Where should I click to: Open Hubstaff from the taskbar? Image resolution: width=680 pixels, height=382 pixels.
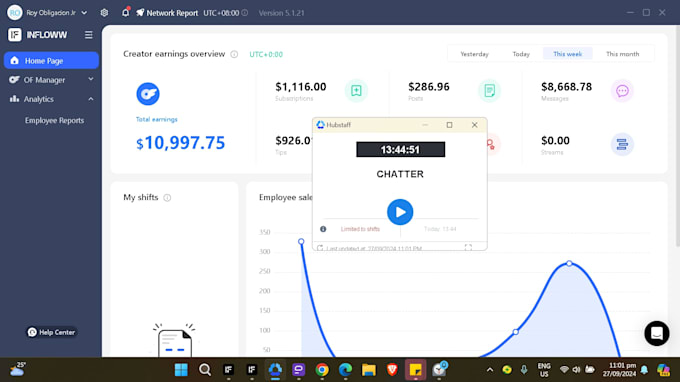point(275,370)
